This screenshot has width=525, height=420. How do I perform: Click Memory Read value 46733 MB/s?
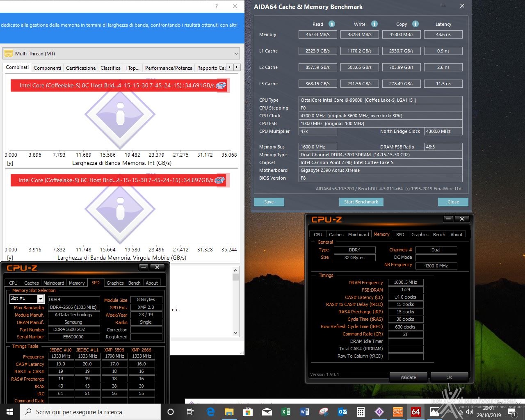(318, 34)
